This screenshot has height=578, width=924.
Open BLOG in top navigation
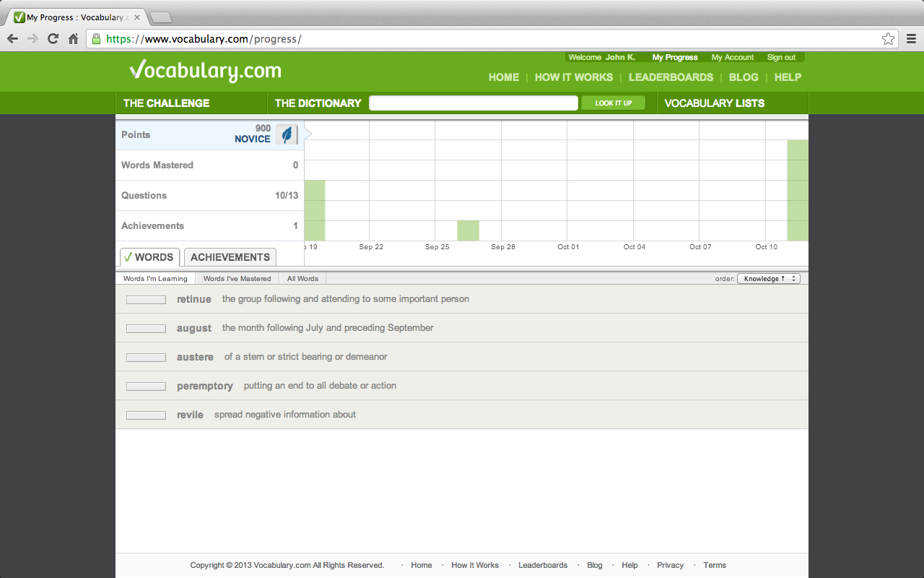[744, 77]
